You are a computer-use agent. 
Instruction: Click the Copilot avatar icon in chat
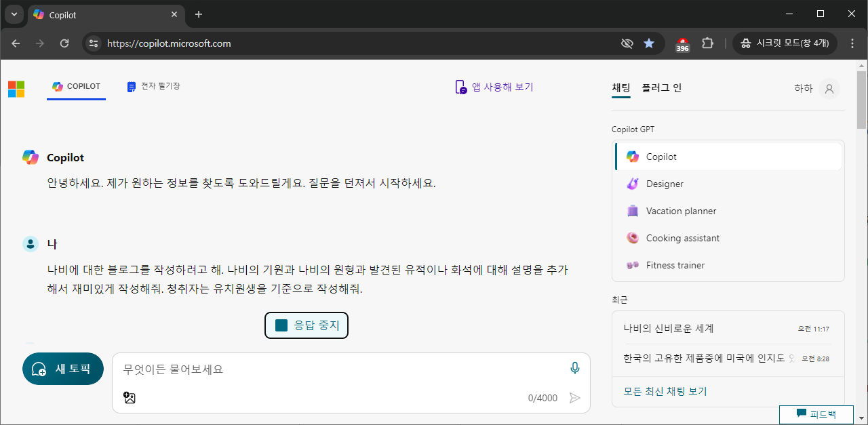coord(31,157)
